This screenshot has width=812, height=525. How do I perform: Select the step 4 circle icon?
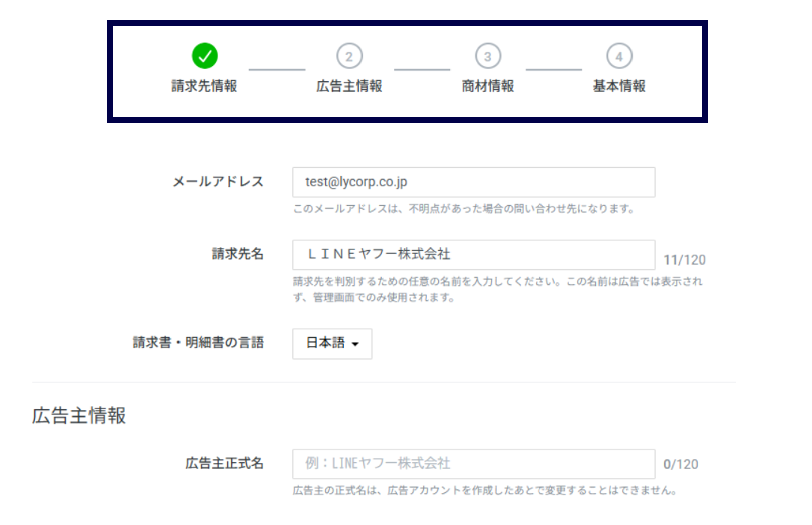619,56
